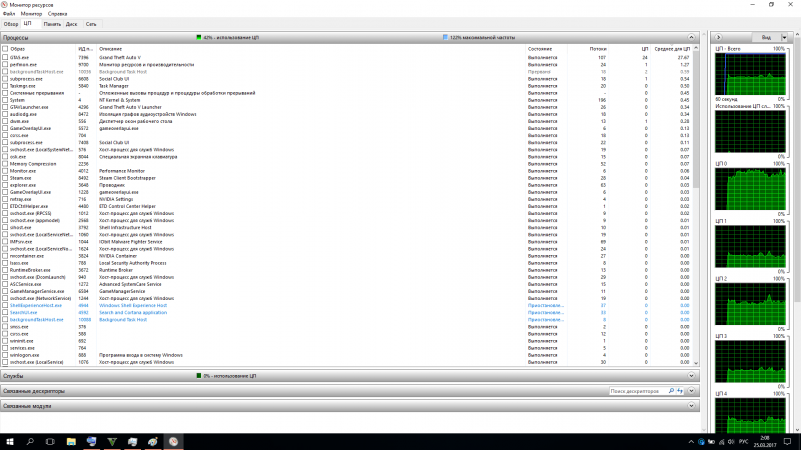Check the GTAVLauncher.exe process checkbox
801x450 pixels.
(5, 107)
